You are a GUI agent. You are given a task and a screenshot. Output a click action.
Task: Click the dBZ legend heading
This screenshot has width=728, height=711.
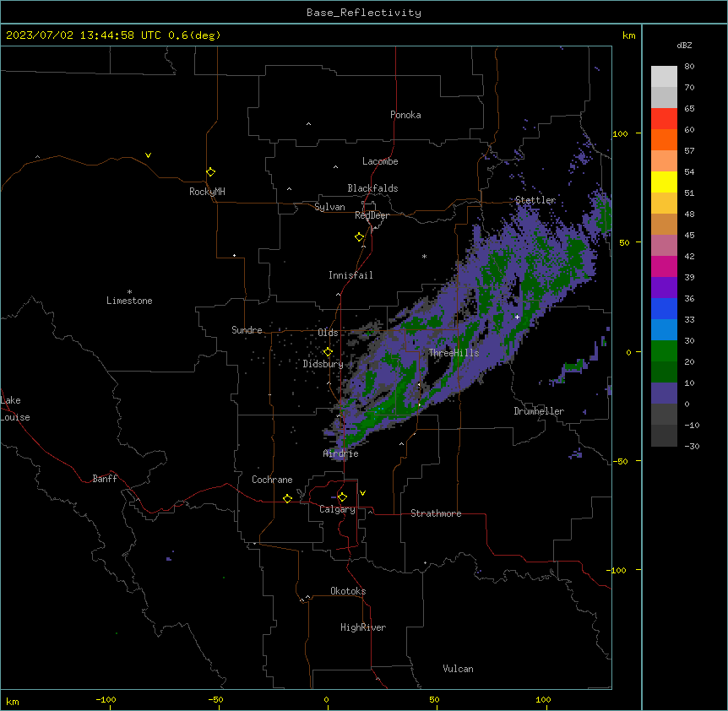tap(684, 46)
